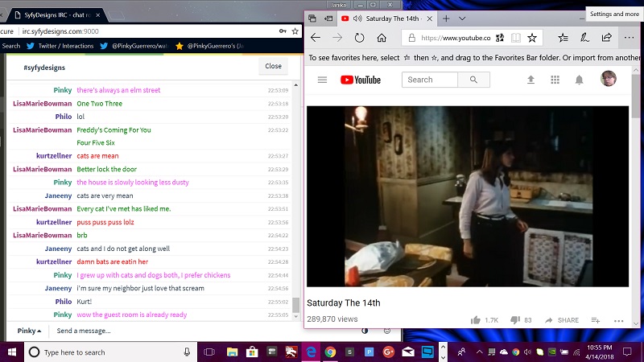This screenshot has width=644, height=362.
Task: Open YouTube apps grid
Action: click(x=555, y=80)
